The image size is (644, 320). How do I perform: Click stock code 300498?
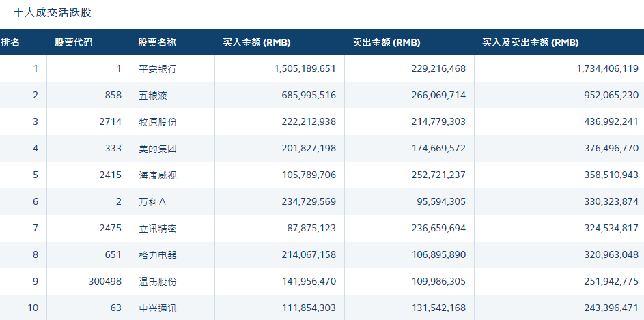pyautogui.click(x=105, y=282)
